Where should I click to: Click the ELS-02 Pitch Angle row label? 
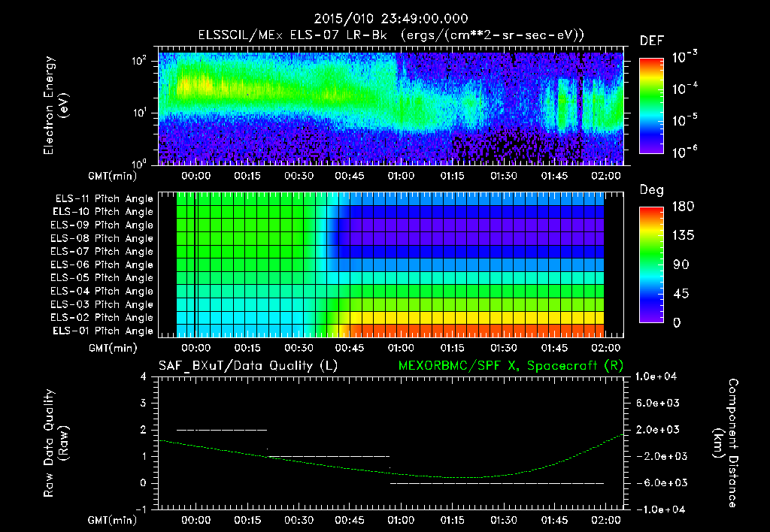[x=102, y=318]
